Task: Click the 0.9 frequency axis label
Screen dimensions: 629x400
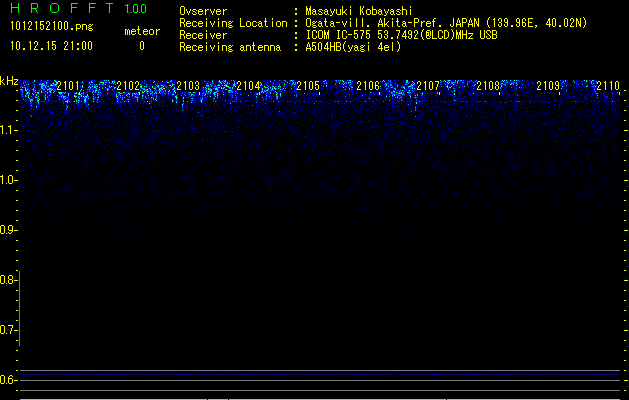Action: point(8,230)
